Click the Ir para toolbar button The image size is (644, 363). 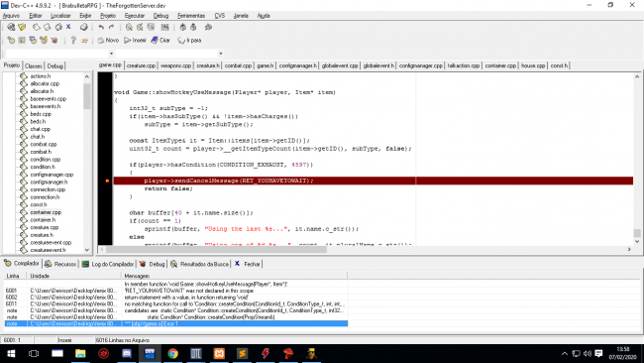pos(189,41)
